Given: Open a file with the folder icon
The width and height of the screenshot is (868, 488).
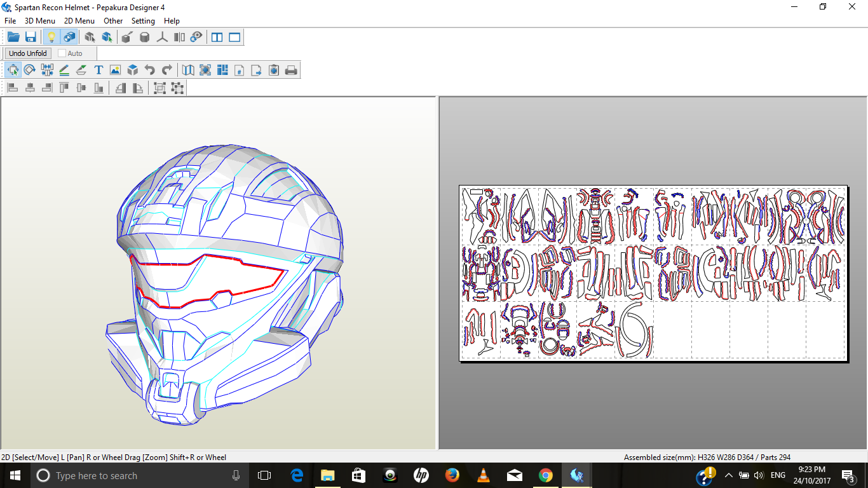Looking at the screenshot, I should (x=13, y=37).
